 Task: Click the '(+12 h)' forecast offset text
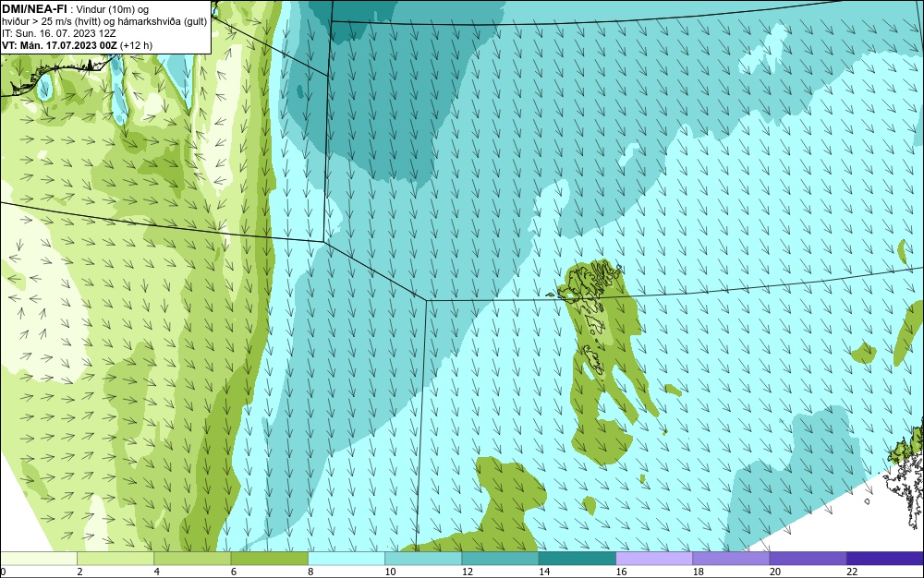point(136,45)
